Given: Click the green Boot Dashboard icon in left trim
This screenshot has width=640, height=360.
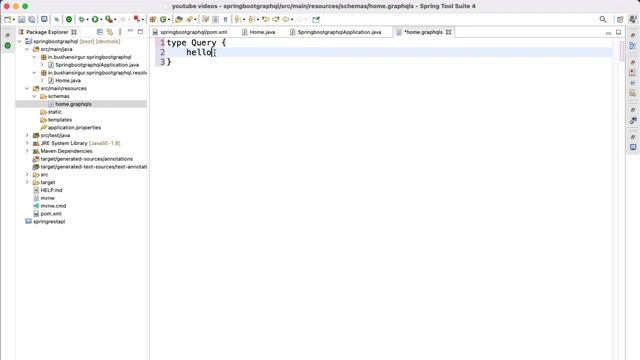Looking at the screenshot, I should coord(8,46).
